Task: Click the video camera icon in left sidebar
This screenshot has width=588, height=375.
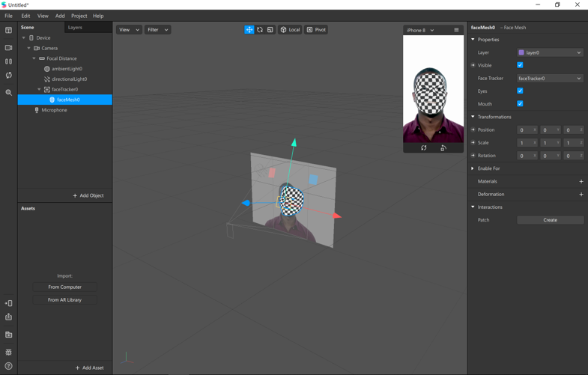Action: coord(9,48)
